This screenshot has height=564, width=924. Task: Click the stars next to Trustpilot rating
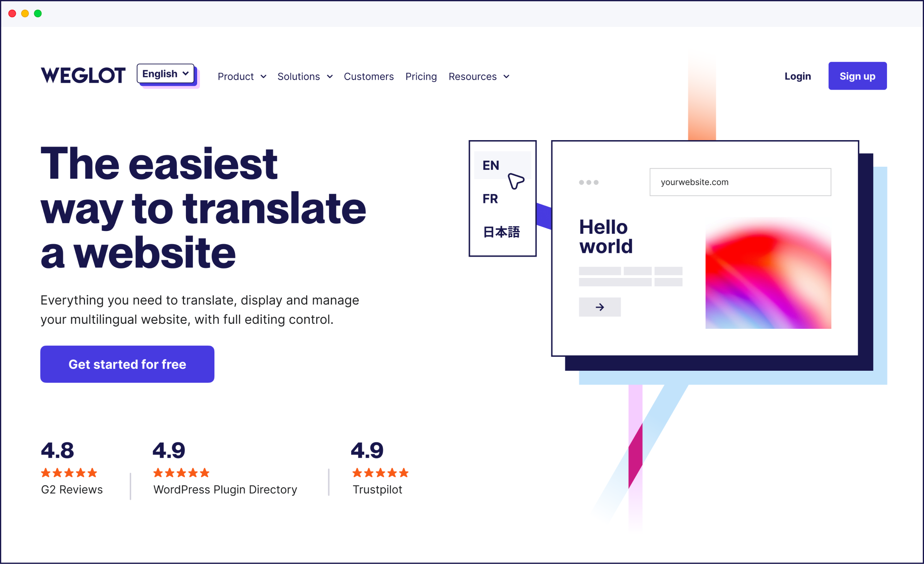tap(380, 473)
